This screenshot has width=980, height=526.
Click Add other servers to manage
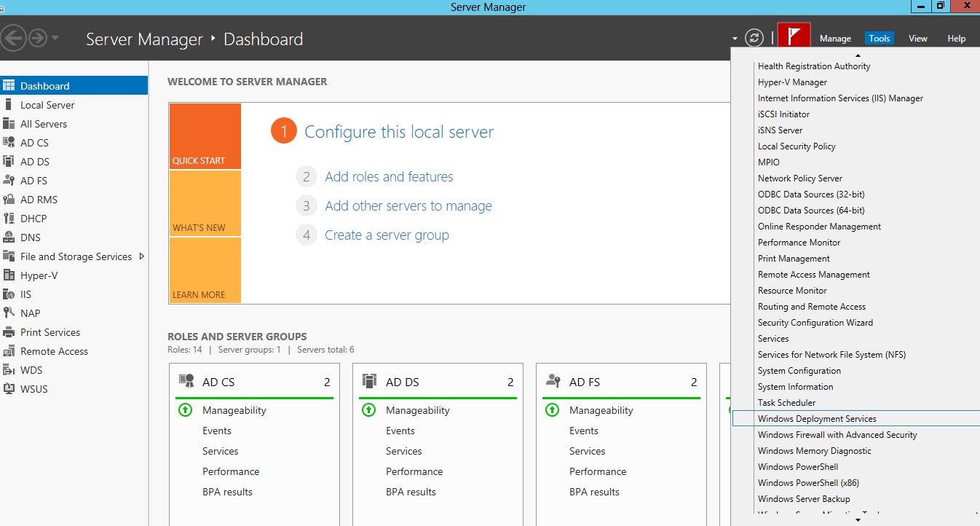coord(408,206)
